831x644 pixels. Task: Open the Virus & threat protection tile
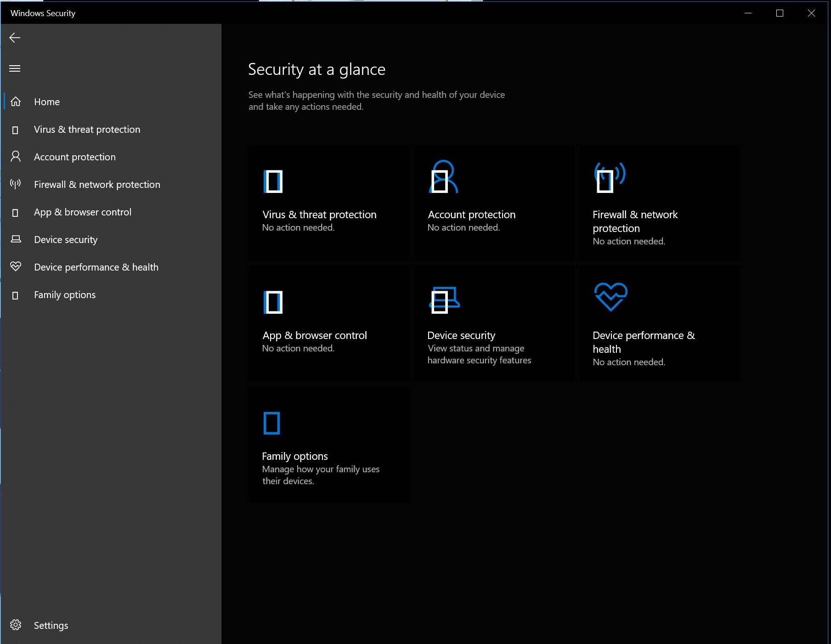pos(328,202)
